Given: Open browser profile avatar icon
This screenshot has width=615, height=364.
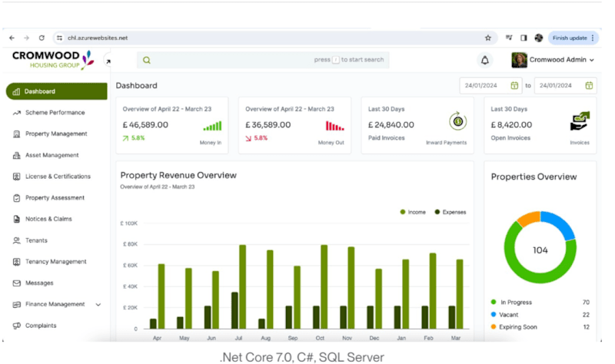Looking at the screenshot, I should pos(539,38).
